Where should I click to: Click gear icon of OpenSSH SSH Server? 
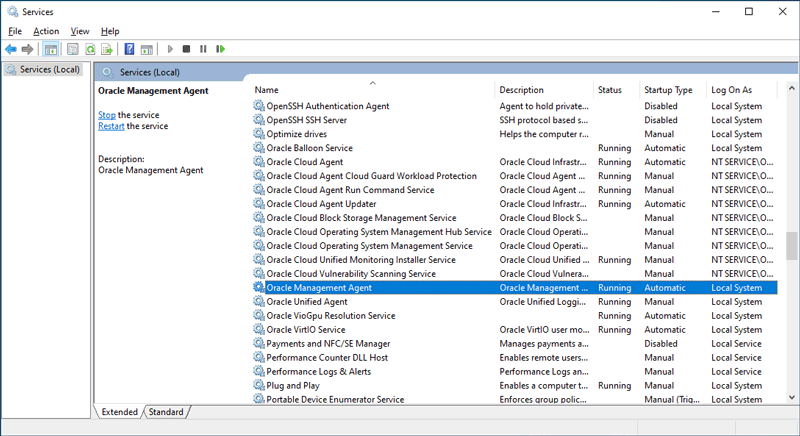click(259, 120)
